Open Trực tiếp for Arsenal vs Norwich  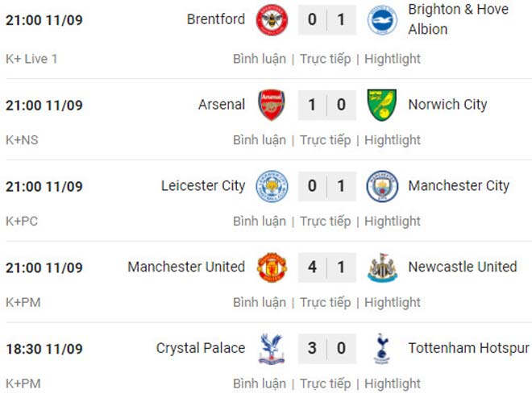(325, 140)
